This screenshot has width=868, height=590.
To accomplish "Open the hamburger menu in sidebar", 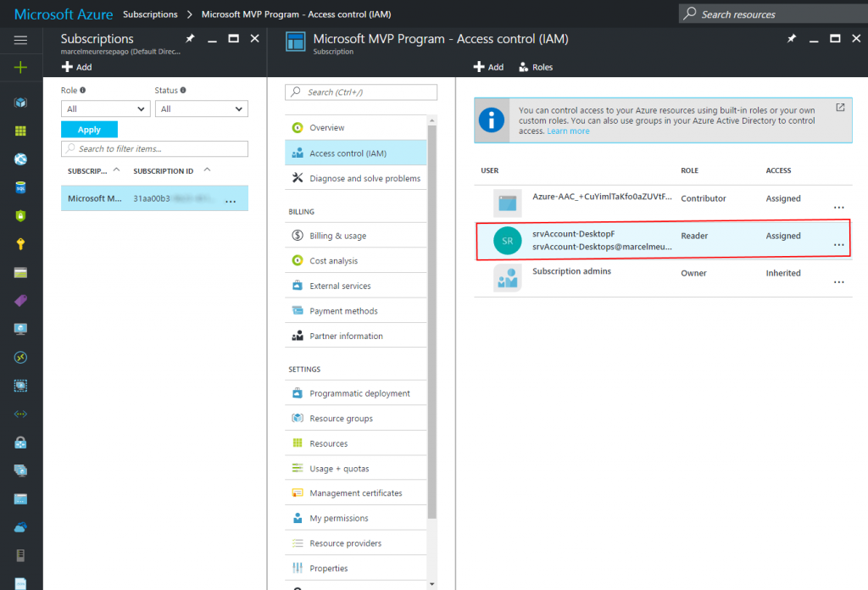I will (x=20, y=40).
